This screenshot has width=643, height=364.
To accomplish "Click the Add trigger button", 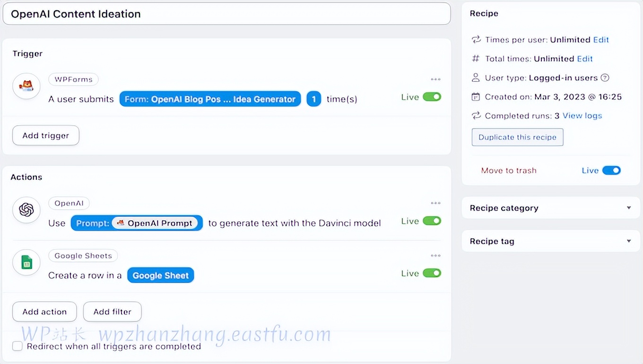I will [46, 136].
